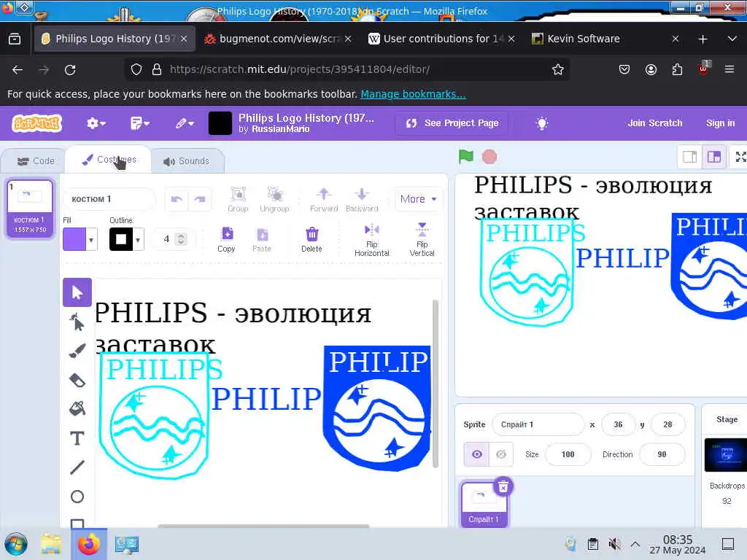The image size is (747, 560).
Task: Select the Text tool
Action: click(77, 438)
